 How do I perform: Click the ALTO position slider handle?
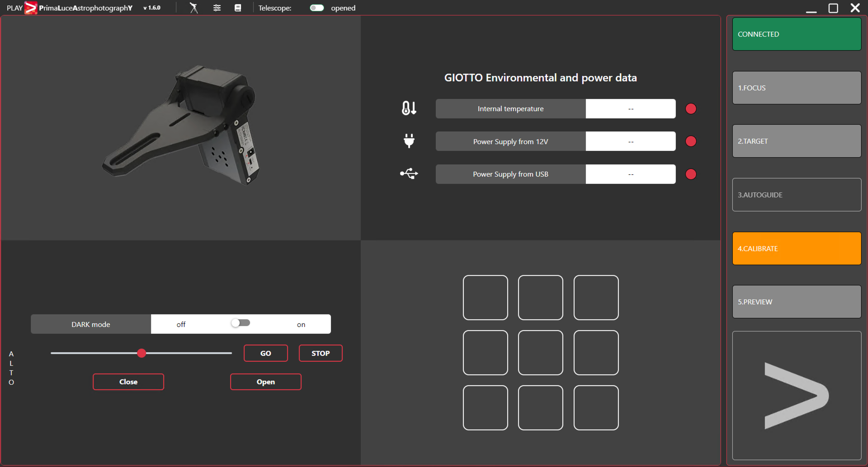pos(142,353)
